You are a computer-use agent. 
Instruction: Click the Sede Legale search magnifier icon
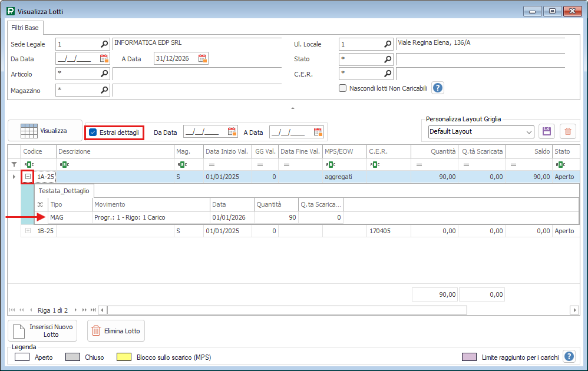coord(104,44)
